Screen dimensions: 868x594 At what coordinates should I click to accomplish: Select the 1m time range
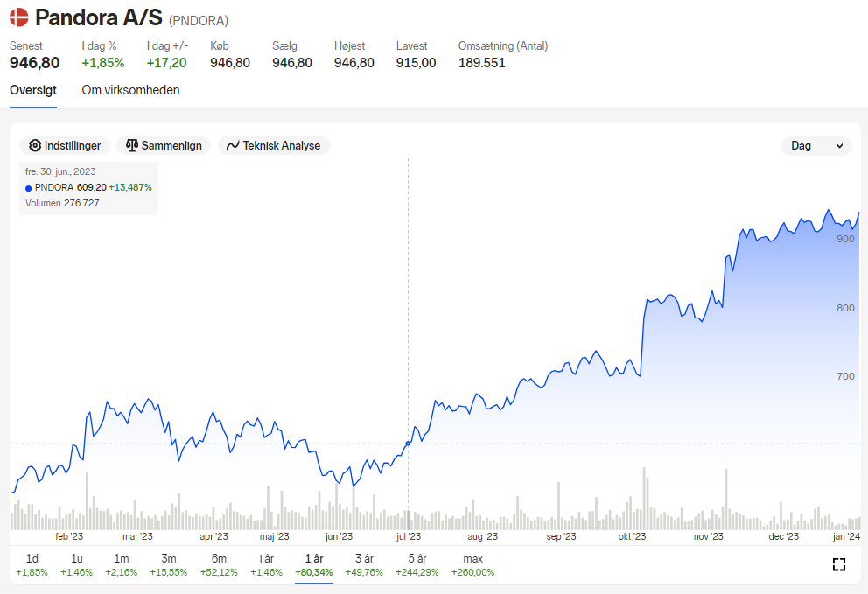click(x=122, y=564)
